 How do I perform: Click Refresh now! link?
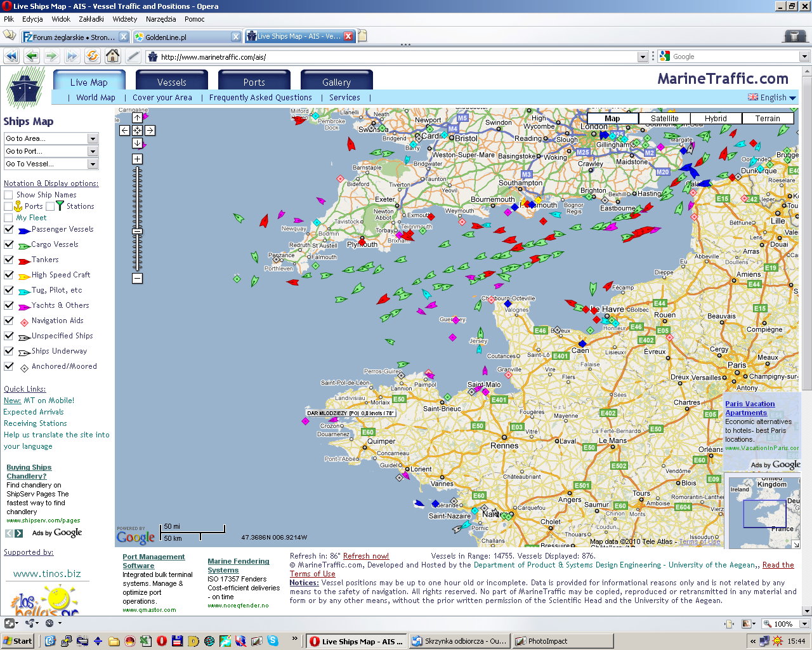(366, 555)
